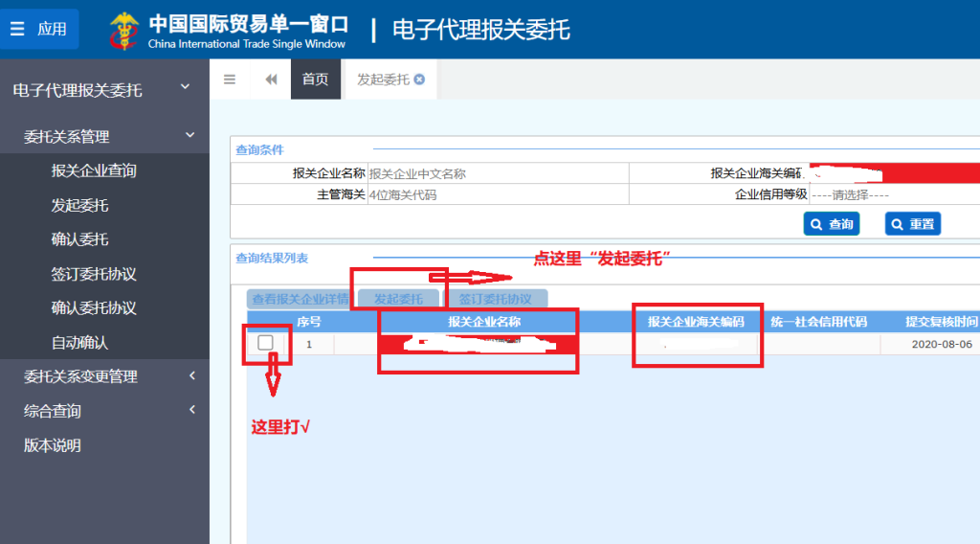Screen dimensions: 980x544
Task: Open 版本说明 in the sidebar
Action: 53,445
